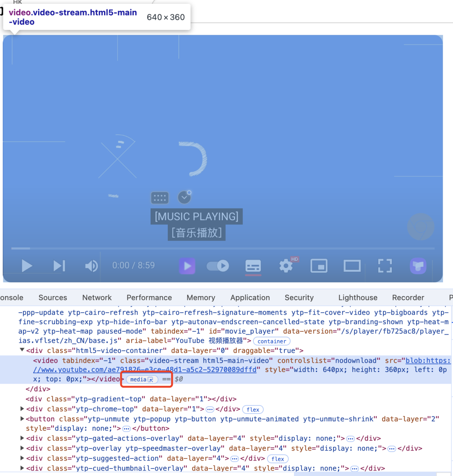The image size is (453, 476).
Task: Toggle the flex badge on ytp-chrome-top
Action: coord(253,409)
